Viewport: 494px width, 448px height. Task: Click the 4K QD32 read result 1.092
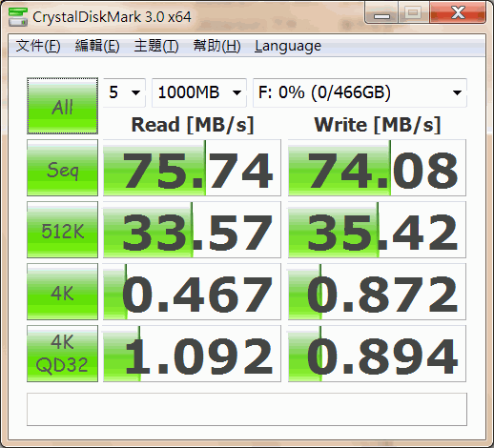point(192,354)
